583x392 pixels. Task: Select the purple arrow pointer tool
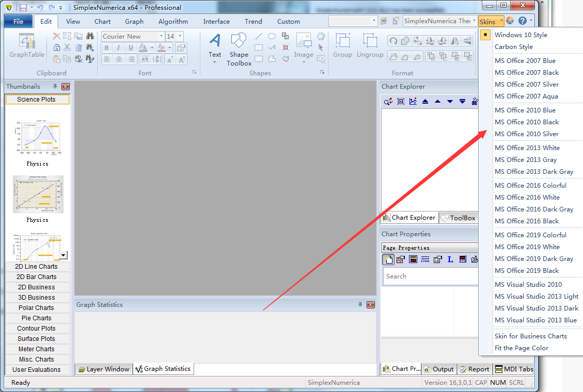tap(321, 47)
